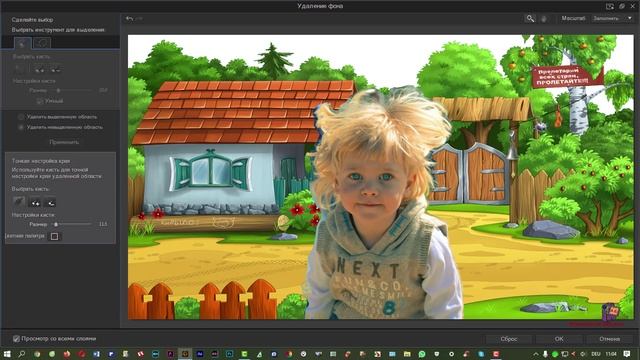Image resolution: width=640 pixels, height=360 pixels.
Task: Undo the last action with the arrow
Action: click(x=129, y=18)
